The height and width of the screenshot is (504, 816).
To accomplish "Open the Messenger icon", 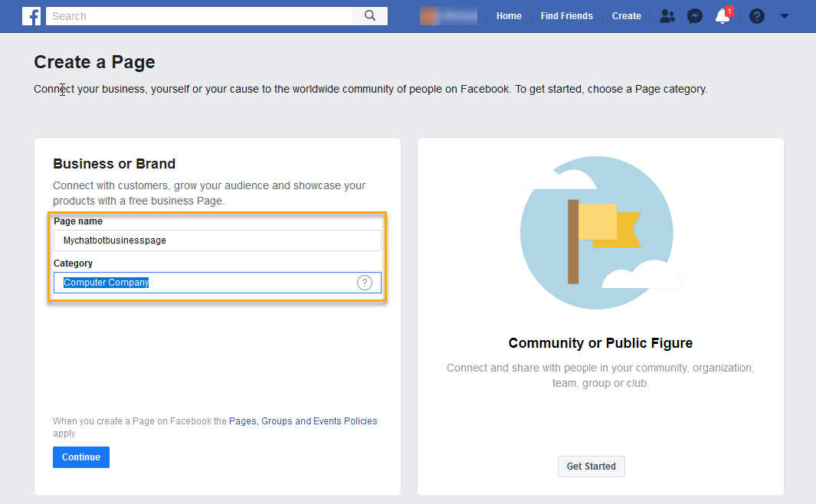I will pos(695,16).
